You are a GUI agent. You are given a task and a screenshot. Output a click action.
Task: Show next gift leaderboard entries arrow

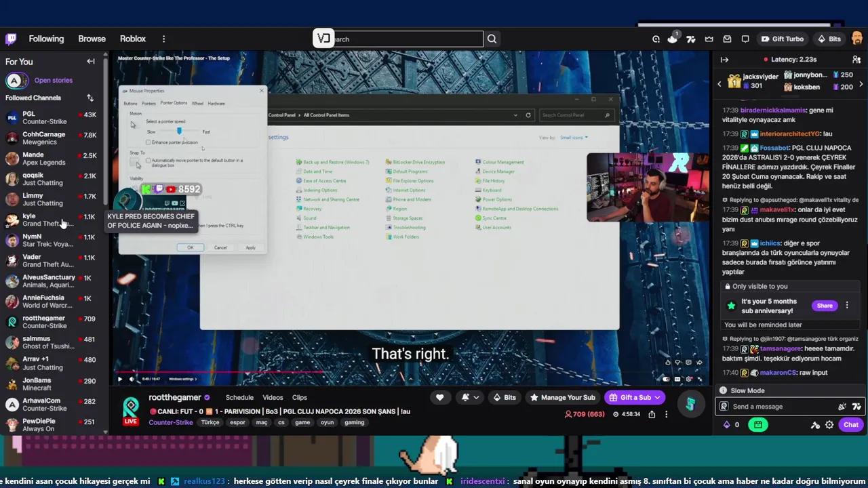coord(861,84)
